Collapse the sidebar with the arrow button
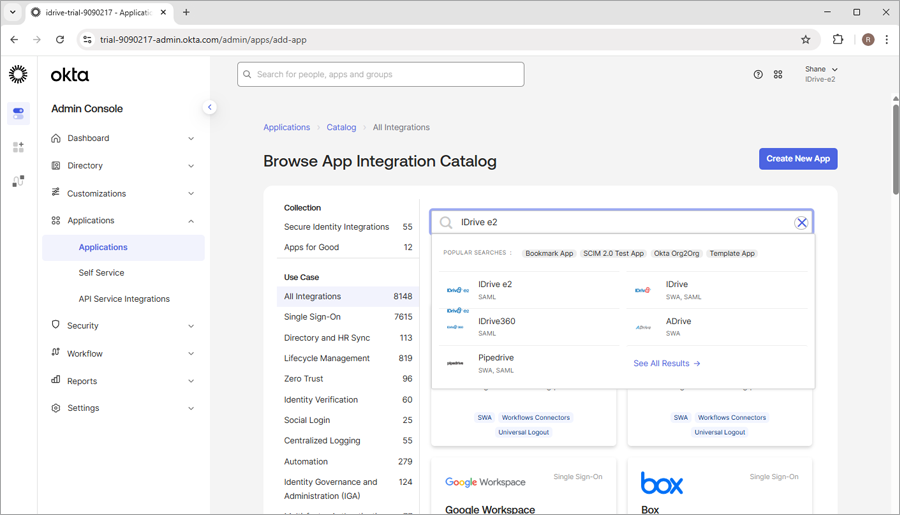This screenshot has width=900, height=515. (210, 107)
